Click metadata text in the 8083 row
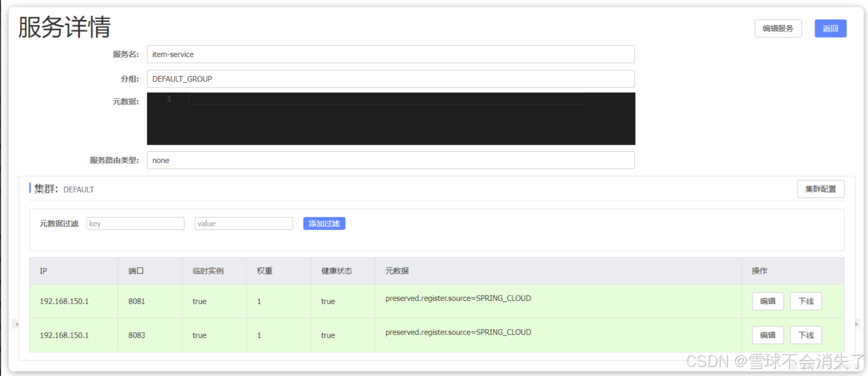Image resolution: width=868 pixels, height=376 pixels. coord(458,332)
